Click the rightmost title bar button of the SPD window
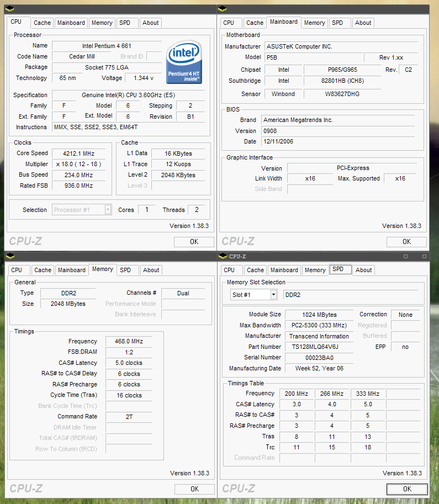 click(424, 256)
